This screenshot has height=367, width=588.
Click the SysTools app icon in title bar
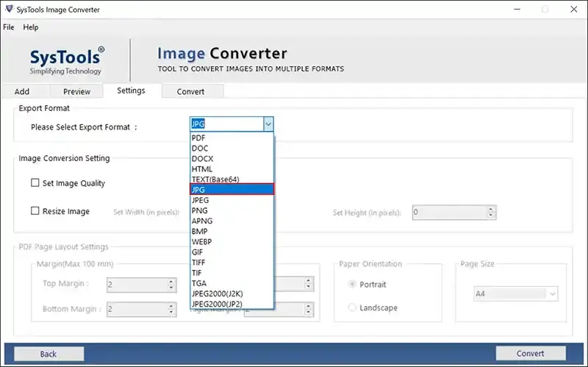click(9, 9)
